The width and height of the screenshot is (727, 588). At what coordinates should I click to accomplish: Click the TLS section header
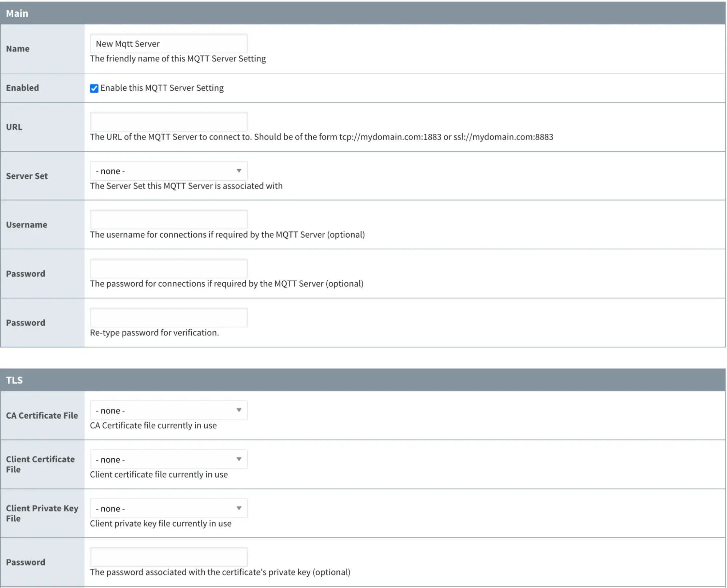(x=363, y=380)
